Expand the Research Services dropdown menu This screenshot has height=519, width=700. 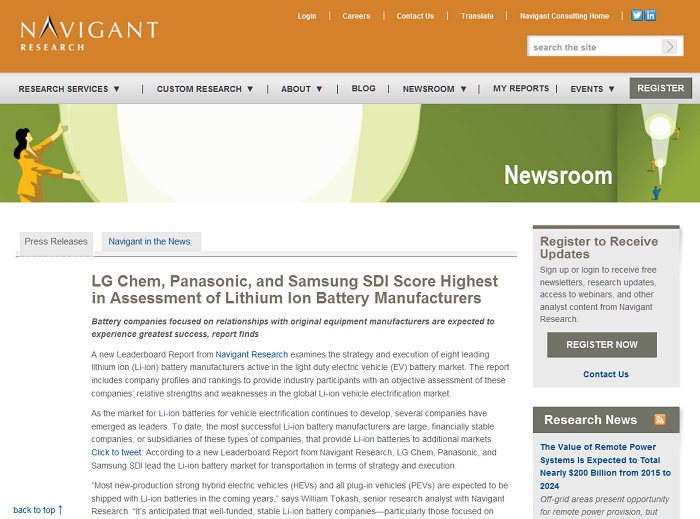(69, 89)
